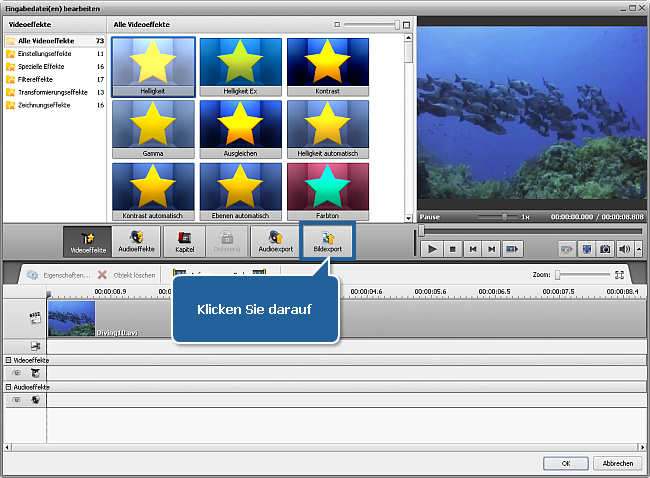The width and height of the screenshot is (650, 478).
Task: Choose the Spezielle Effekte category
Action: pos(35,66)
